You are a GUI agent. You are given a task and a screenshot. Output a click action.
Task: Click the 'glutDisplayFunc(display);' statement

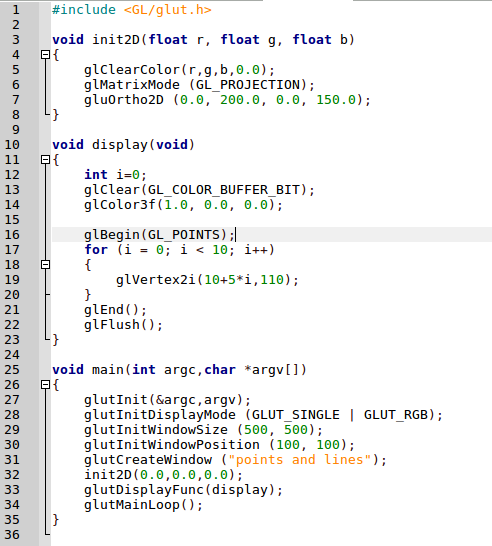coord(183,490)
